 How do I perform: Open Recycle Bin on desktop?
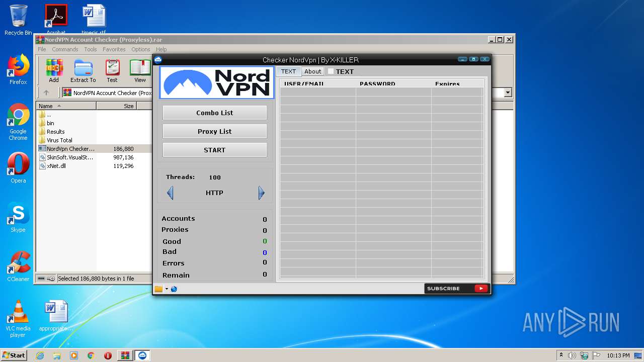[18, 20]
